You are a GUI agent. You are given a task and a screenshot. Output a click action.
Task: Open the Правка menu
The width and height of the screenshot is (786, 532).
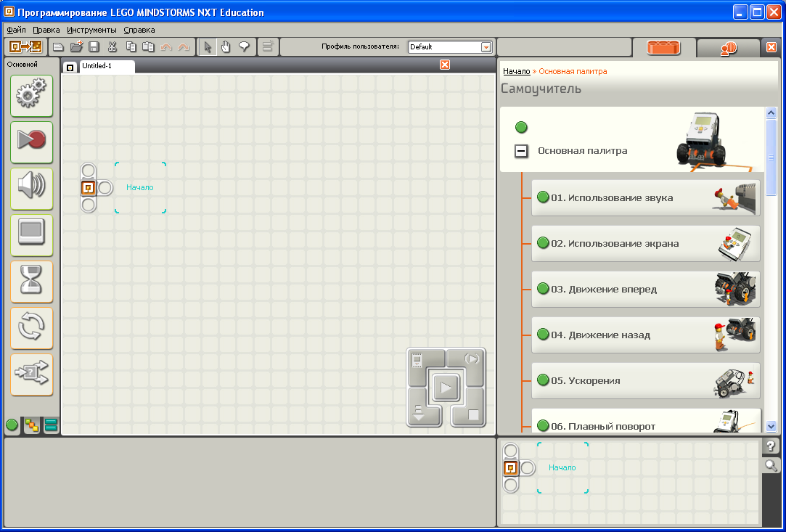(x=46, y=30)
